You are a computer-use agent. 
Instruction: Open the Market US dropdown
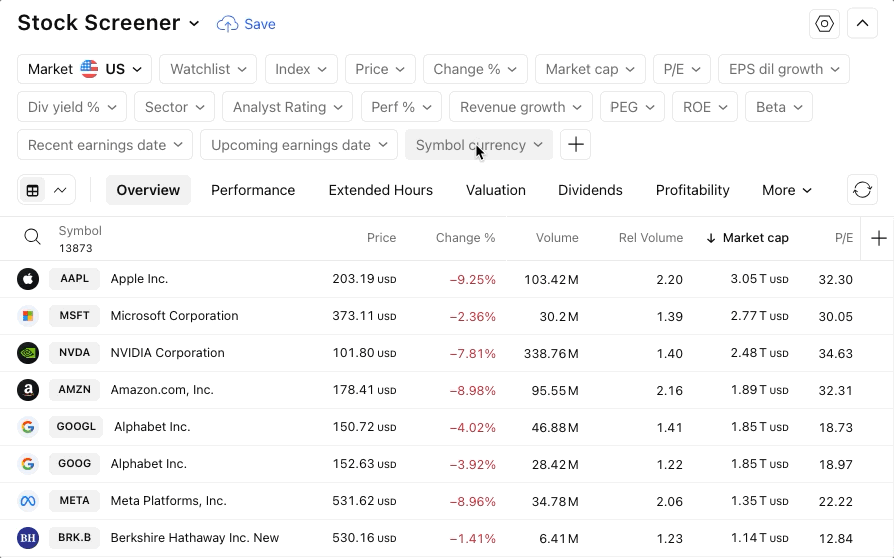click(85, 69)
